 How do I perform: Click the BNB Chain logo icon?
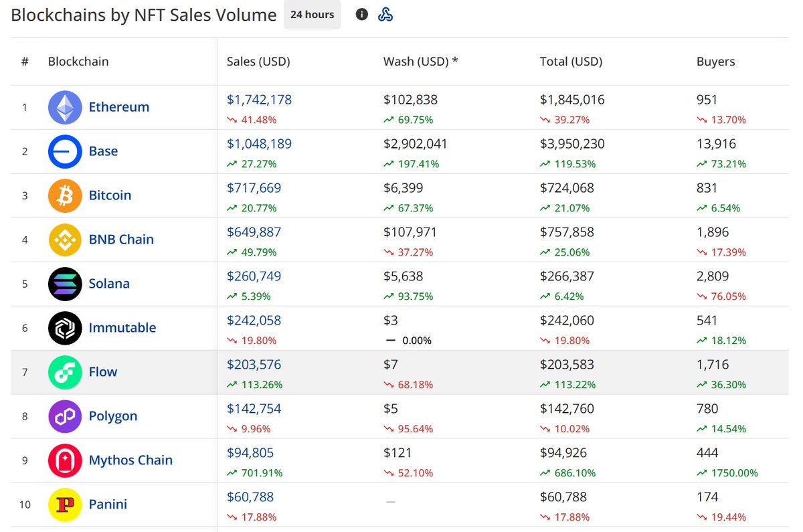(x=65, y=240)
